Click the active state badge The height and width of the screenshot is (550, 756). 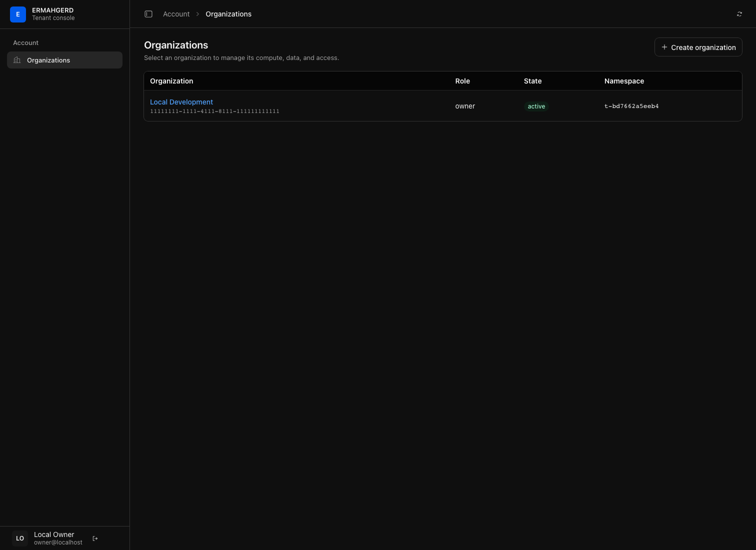coord(536,106)
